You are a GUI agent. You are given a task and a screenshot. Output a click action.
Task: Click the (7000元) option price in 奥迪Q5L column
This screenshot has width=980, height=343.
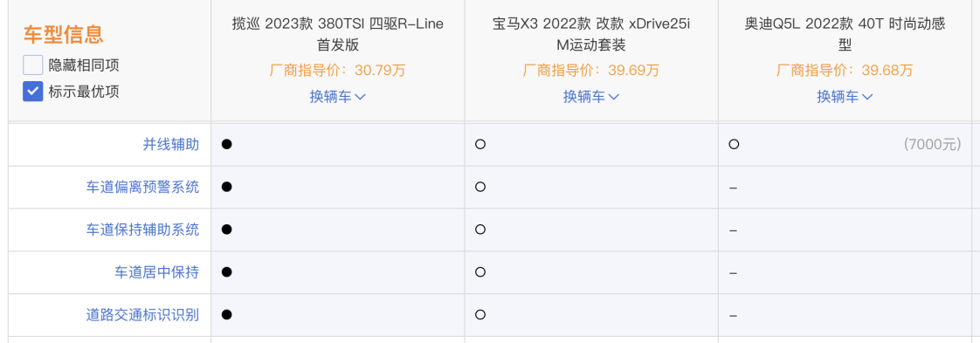[933, 145]
